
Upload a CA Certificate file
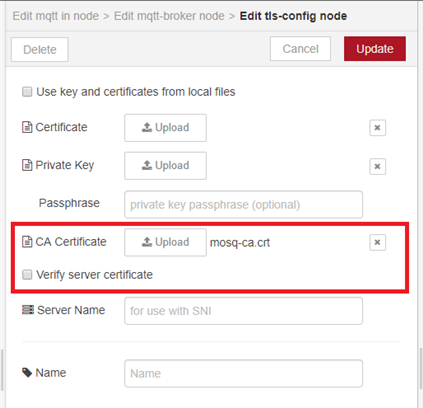click(x=165, y=242)
